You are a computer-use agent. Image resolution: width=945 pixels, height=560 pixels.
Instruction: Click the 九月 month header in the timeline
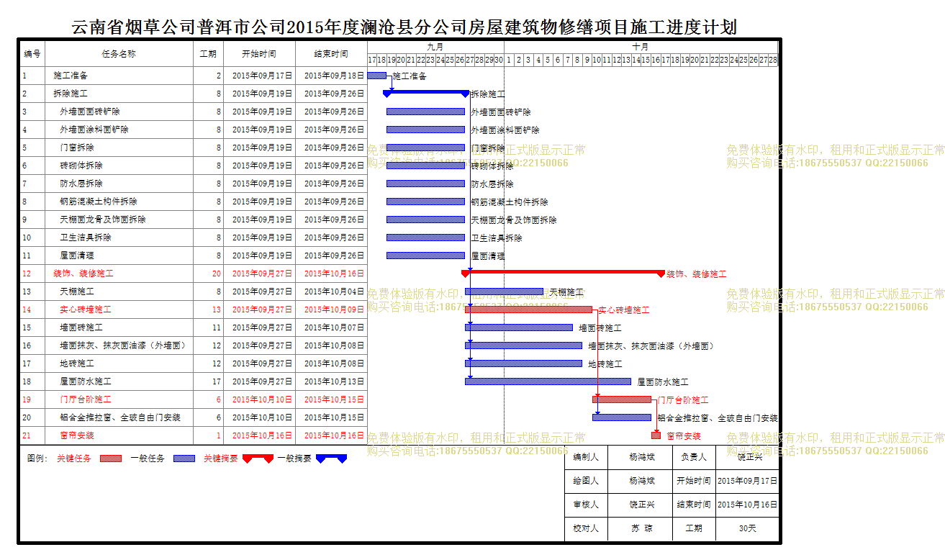coord(435,47)
